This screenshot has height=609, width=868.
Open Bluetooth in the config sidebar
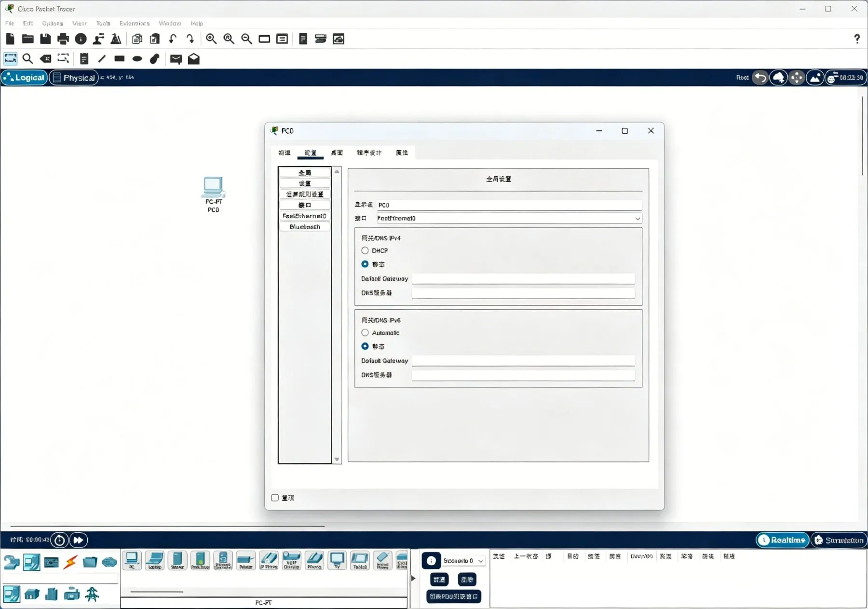tap(305, 227)
